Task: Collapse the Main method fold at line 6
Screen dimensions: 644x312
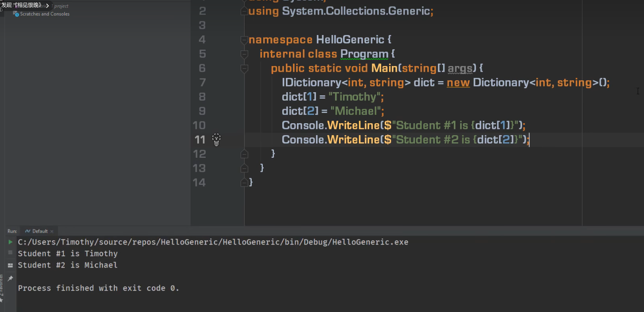Action: [244, 68]
